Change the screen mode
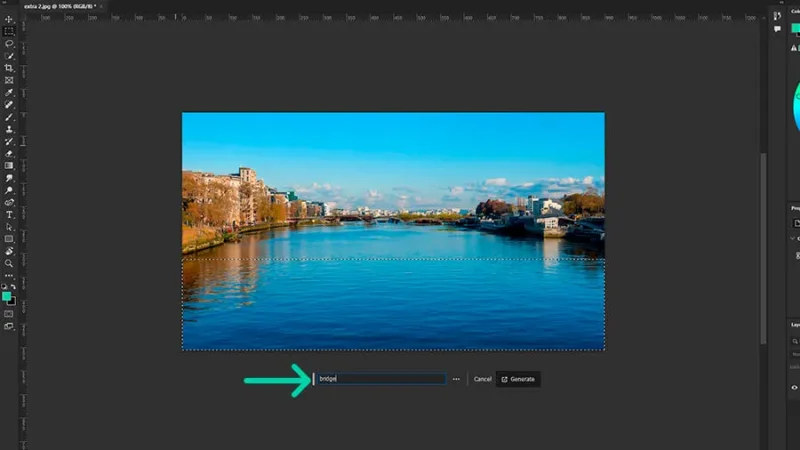Screen dimensions: 800x450 coord(9,327)
